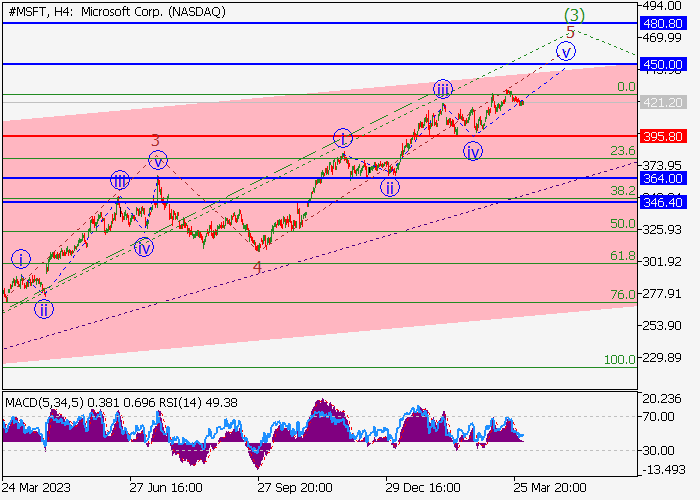Select the 30.00 RSI scale value

pyautogui.click(x=658, y=451)
